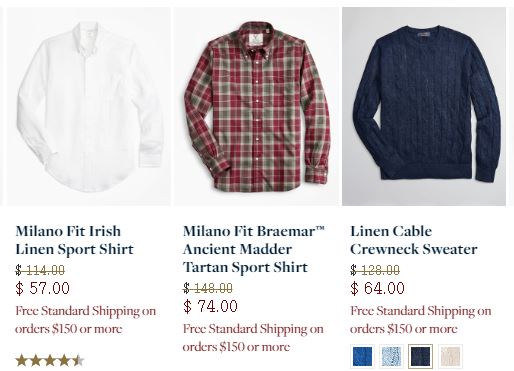Screen dimensions: 514x371
Task: Open Milano Fit Braemar Tartan Sport Shirt link
Action: pos(254,249)
